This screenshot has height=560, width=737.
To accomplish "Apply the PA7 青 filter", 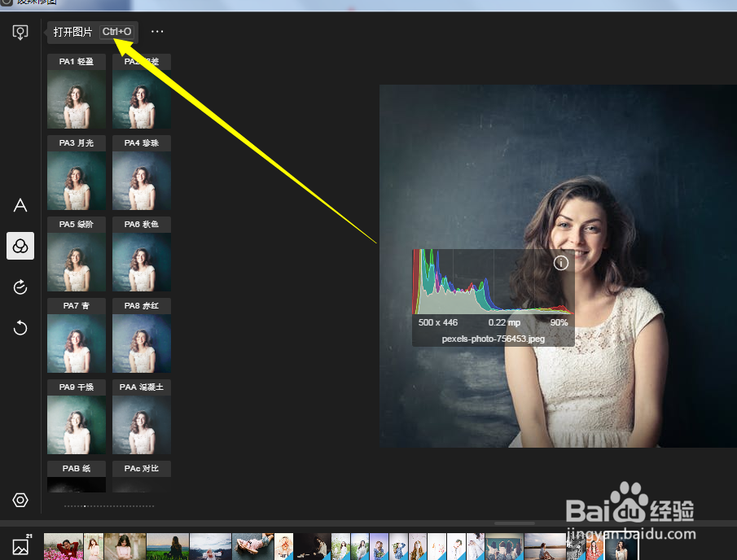I will pos(77,335).
